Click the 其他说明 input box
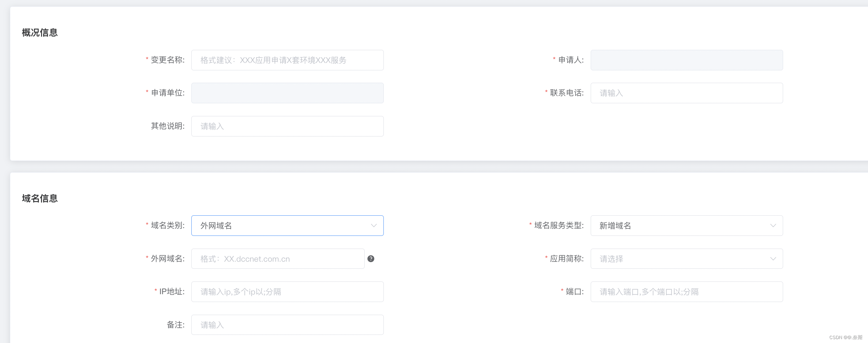The height and width of the screenshot is (343, 868). [287, 126]
